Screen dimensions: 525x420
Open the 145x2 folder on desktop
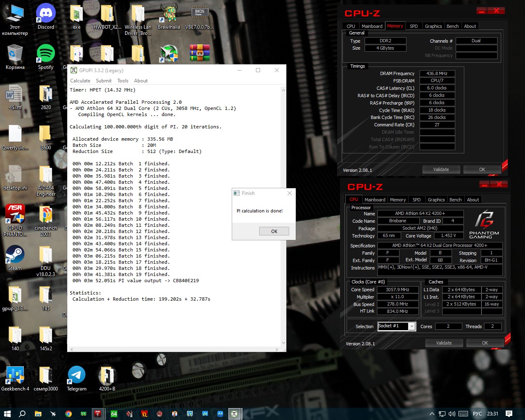(46, 338)
